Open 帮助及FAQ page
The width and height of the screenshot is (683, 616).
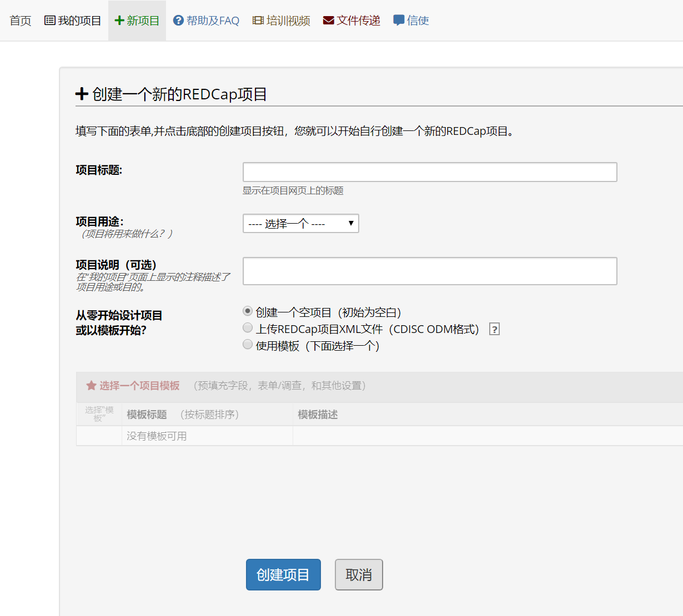click(x=206, y=21)
